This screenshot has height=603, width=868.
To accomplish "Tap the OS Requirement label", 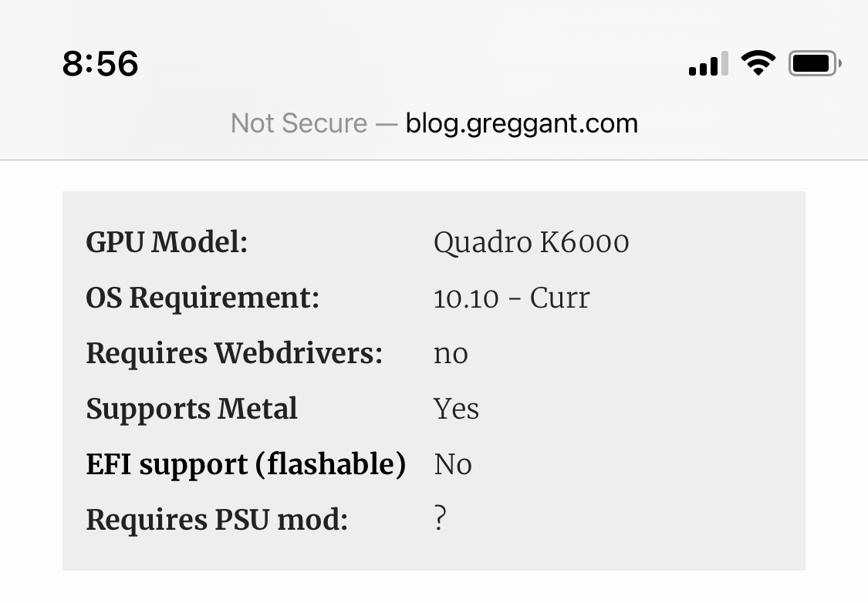I will pos(203,298).
